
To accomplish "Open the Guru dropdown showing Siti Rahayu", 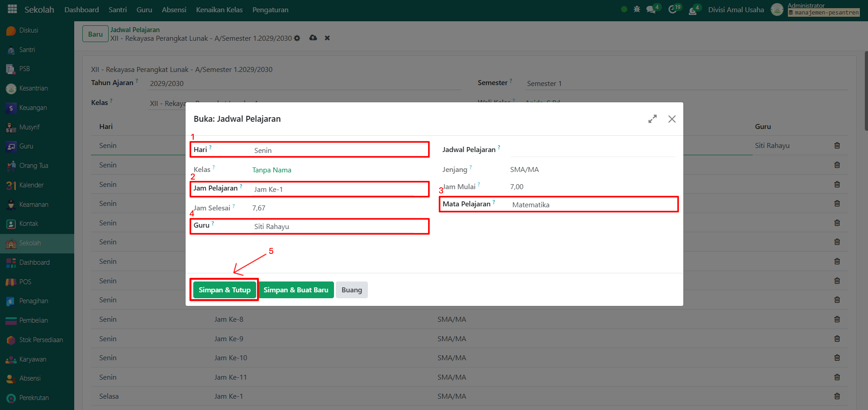I will (x=334, y=226).
